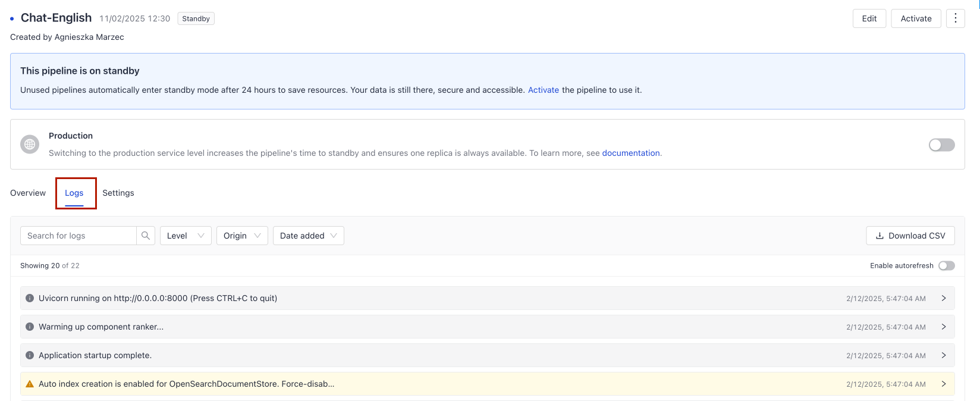Viewport: 980px width, 401px height.
Task: Click 'Created by Agnieszka Marzec' text
Action: (67, 37)
